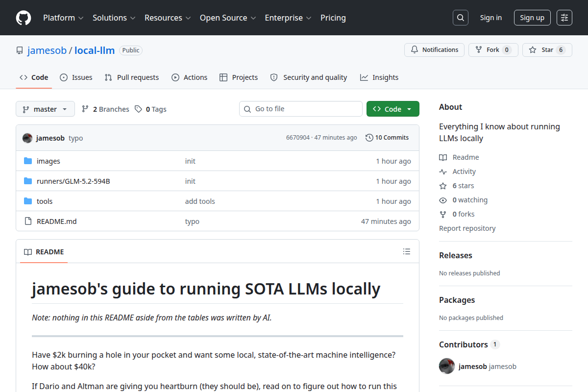View the 6 stars link
Screen dimensions: 588x392
pyautogui.click(x=457, y=186)
